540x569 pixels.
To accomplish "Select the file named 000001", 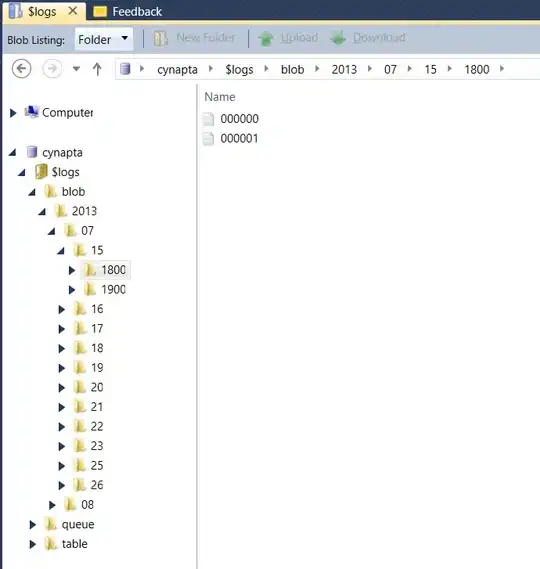I will coord(239,138).
